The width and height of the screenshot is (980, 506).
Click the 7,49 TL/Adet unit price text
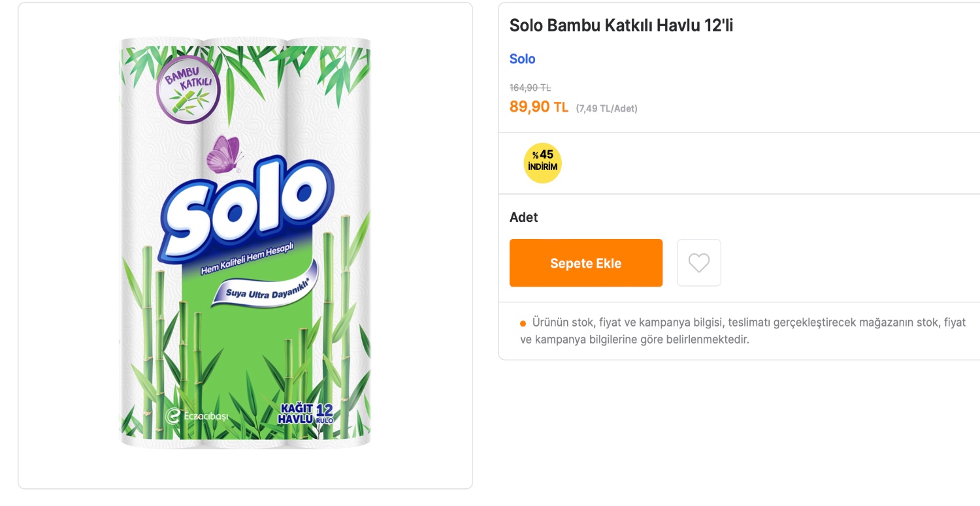[607, 108]
